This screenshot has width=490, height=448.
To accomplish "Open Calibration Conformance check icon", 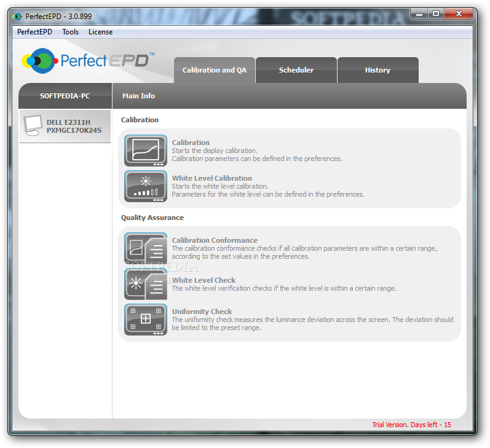I will coord(146,248).
